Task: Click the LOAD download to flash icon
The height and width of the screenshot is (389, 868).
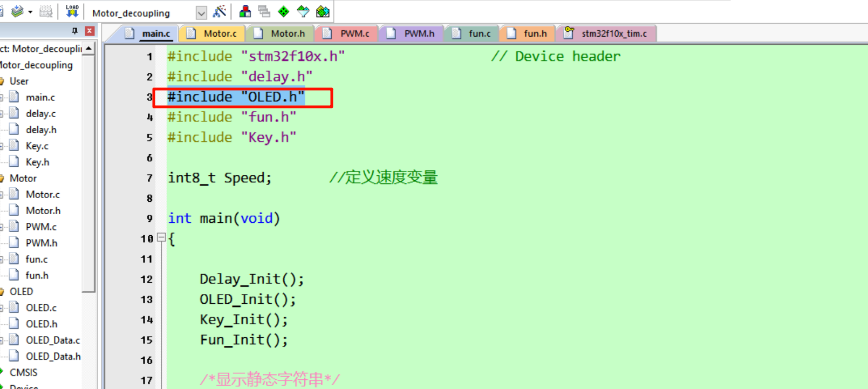Action: [x=72, y=11]
